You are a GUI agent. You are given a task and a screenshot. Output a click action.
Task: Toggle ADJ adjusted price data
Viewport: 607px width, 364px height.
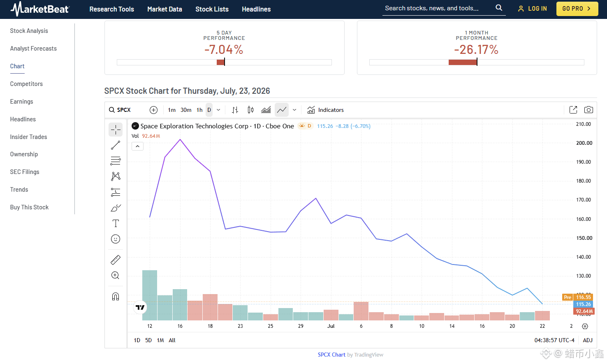pos(588,340)
